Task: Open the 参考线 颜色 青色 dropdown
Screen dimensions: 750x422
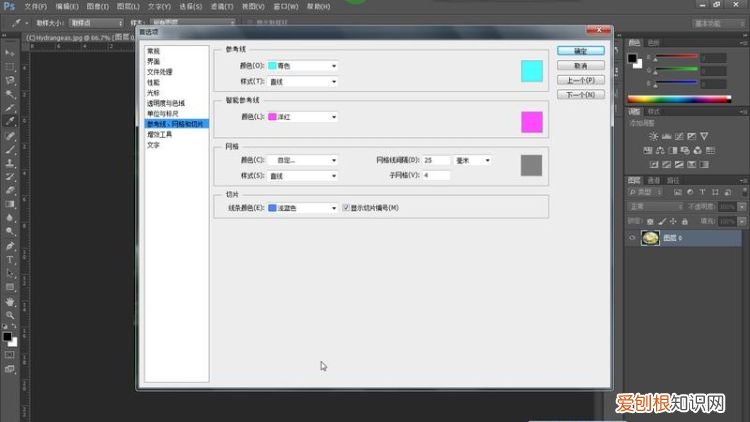Action: pos(302,66)
